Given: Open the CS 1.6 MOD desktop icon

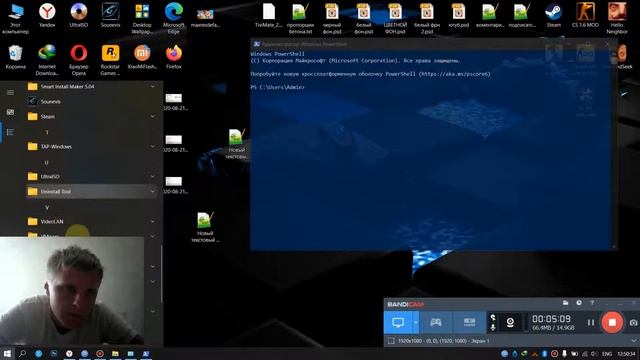Looking at the screenshot, I should 585,15.
